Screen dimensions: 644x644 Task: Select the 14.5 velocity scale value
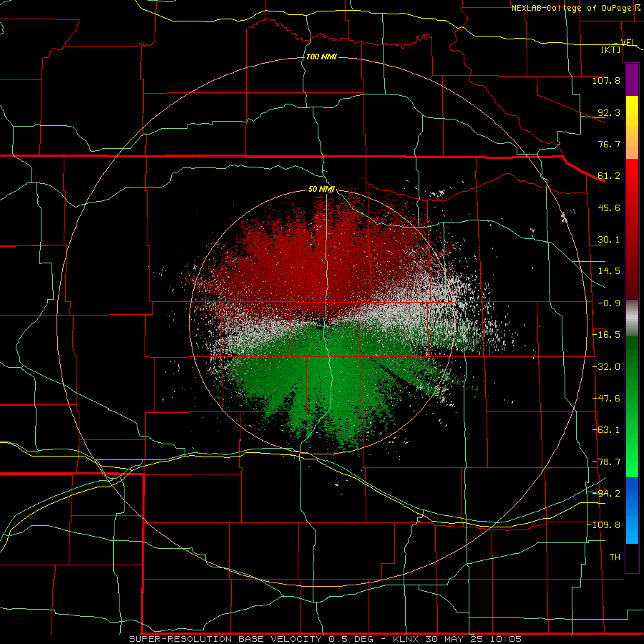coord(609,271)
